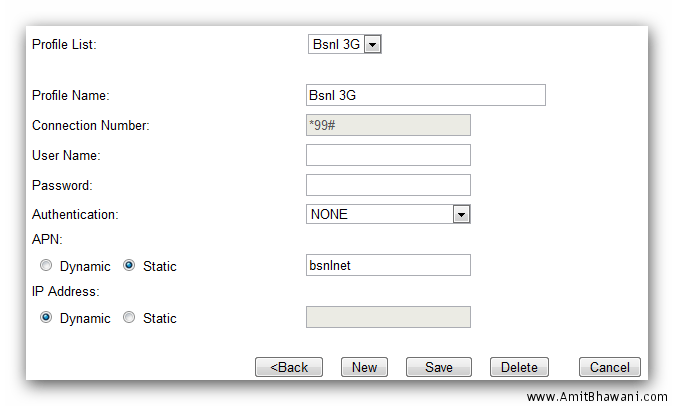Screen dimensions: 674x406
Task: Click the greyed-out IP Address field
Action: [x=389, y=317]
